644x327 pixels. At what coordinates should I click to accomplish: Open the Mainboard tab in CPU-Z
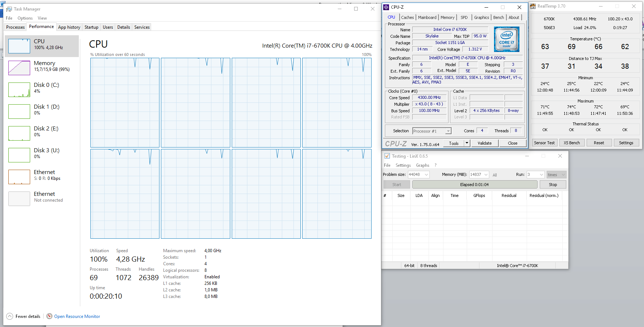coord(427,17)
